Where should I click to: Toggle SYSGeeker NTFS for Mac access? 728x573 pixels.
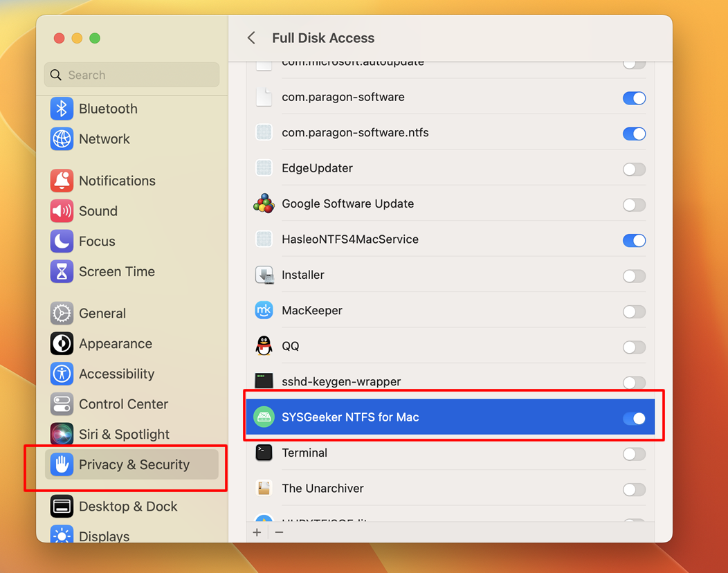(634, 419)
